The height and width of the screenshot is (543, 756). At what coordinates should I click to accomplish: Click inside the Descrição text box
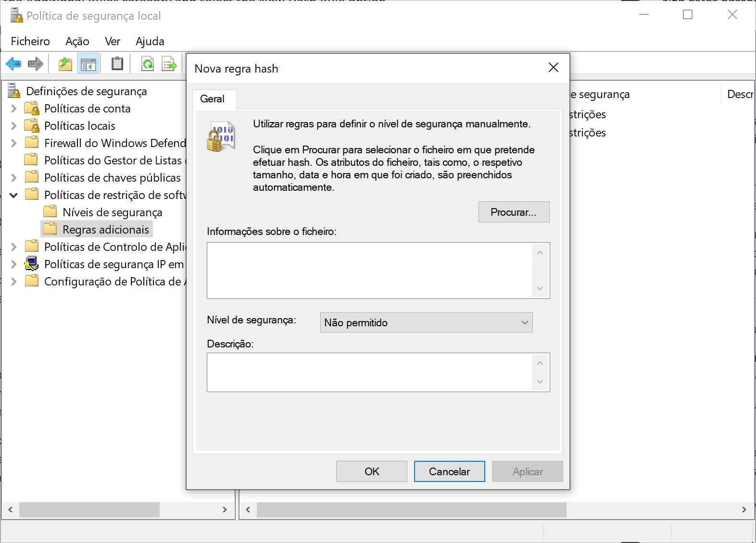370,372
